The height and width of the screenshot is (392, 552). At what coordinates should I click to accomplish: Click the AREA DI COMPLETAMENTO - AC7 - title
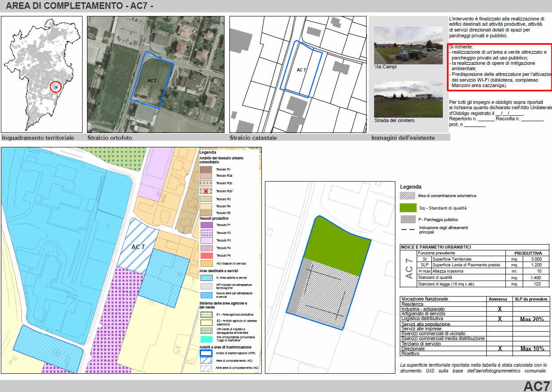coord(80,7)
